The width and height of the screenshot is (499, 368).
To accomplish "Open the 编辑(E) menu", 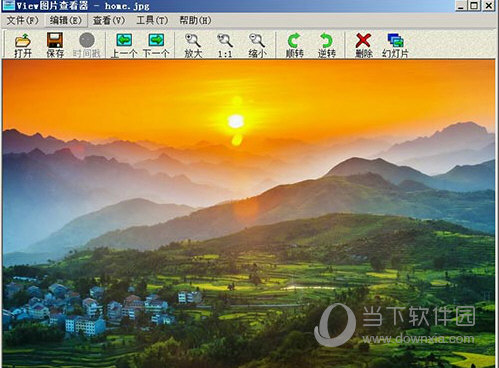I will [65, 21].
